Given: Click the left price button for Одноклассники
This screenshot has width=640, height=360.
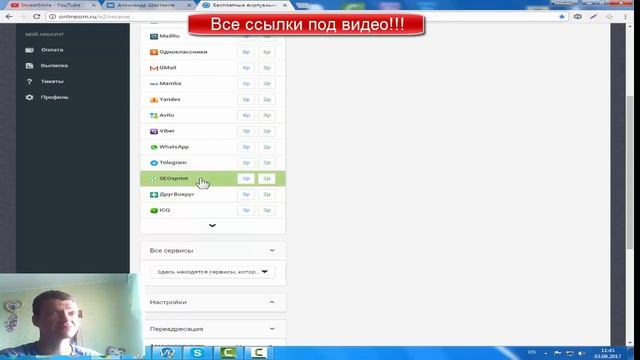Looking at the screenshot, I should (246, 52).
